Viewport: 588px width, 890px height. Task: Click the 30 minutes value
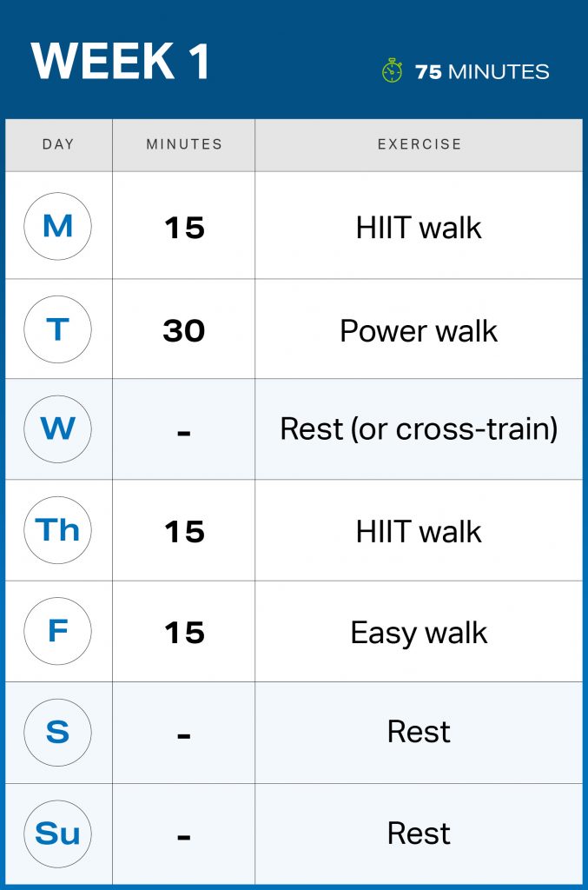click(x=184, y=330)
